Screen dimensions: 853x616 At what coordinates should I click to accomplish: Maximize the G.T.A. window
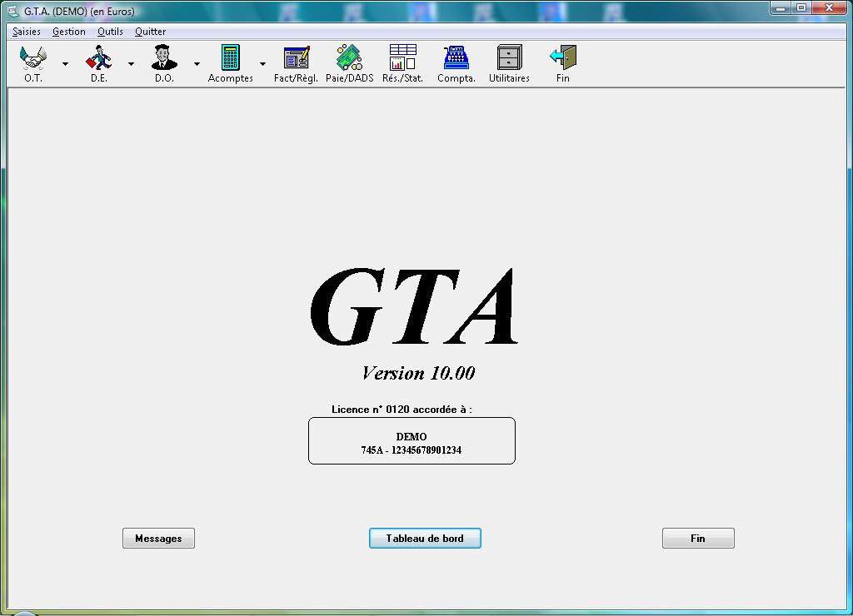point(801,8)
